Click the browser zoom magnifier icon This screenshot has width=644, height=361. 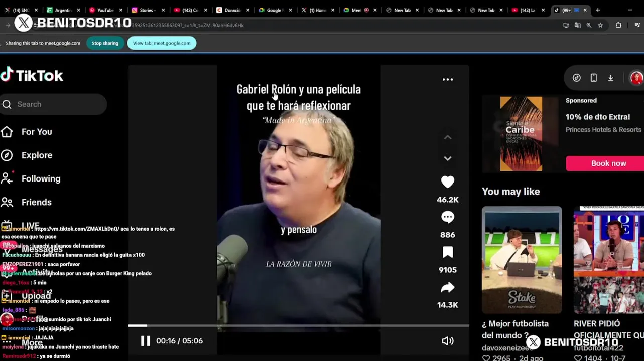coord(589,25)
